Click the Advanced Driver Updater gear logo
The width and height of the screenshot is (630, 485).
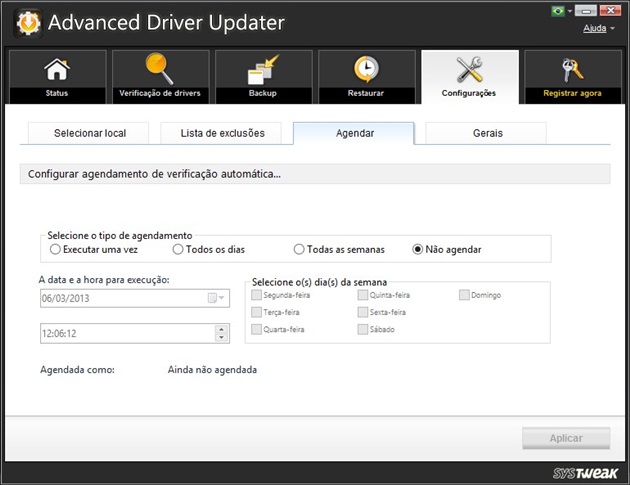tap(28, 23)
